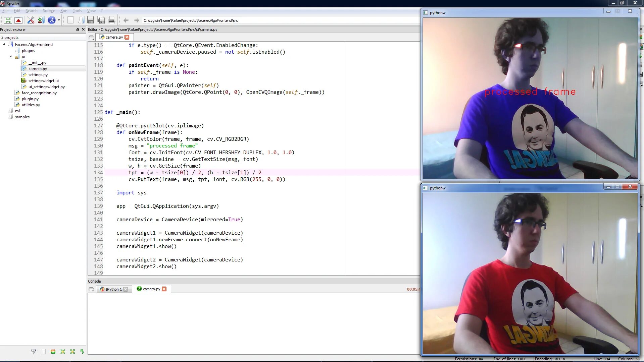Go back with the left arrow icon
Screen dimensions: 644x362
click(x=126, y=20)
